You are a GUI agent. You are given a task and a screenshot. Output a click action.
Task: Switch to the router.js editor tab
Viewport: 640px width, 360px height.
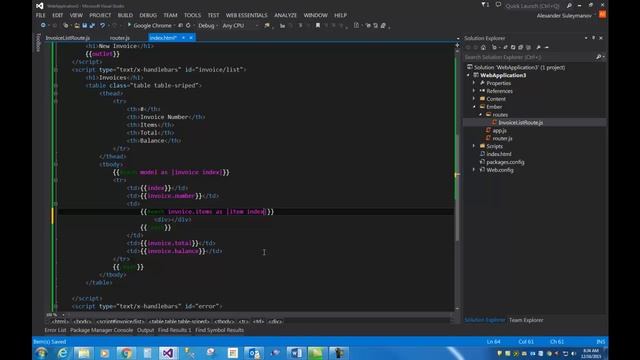coord(120,38)
